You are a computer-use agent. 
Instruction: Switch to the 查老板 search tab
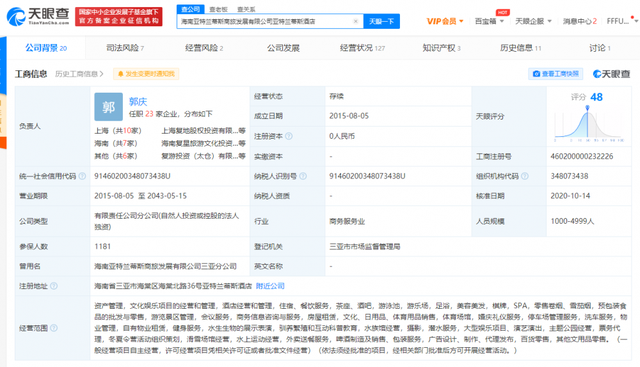pos(218,9)
